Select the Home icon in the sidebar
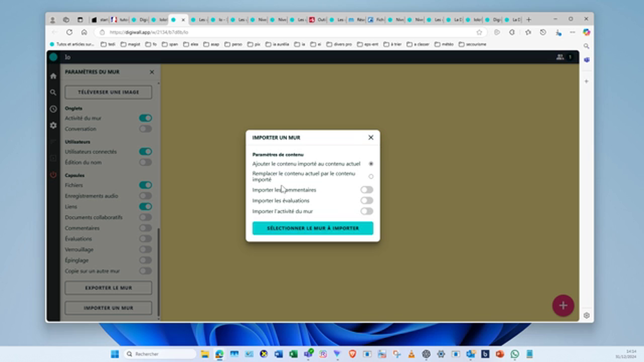This screenshot has width=644, height=362. click(x=53, y=75)
